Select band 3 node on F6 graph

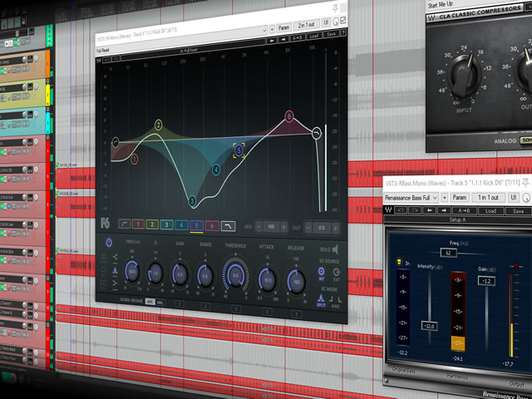coord(192,201)
